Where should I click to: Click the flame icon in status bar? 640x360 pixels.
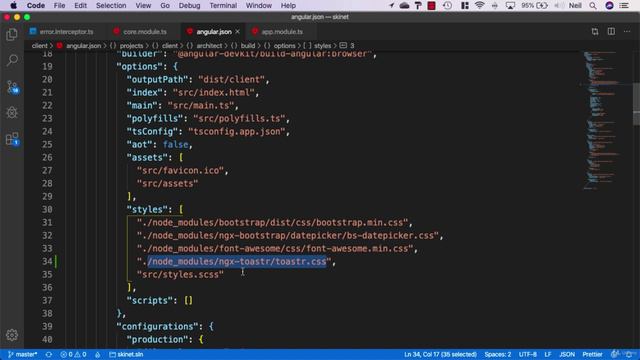tap(98, 354)
